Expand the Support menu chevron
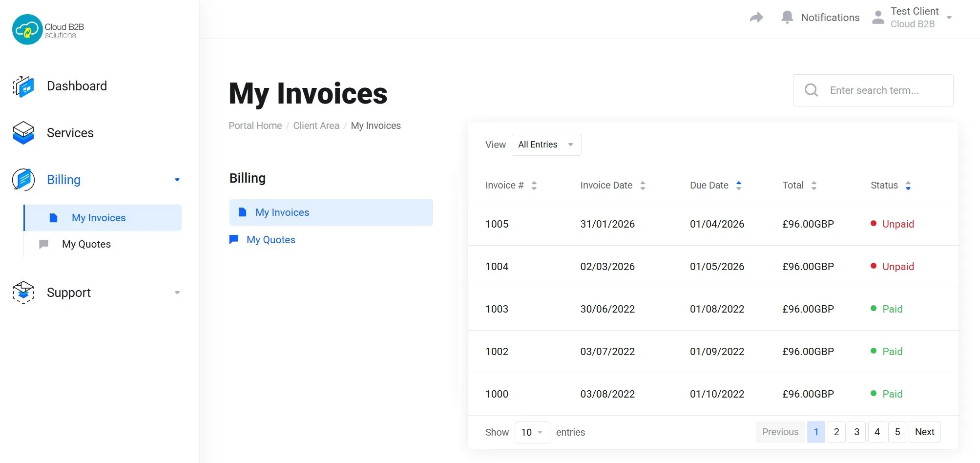Screen dimensions: 980x463 click(177, 293)
